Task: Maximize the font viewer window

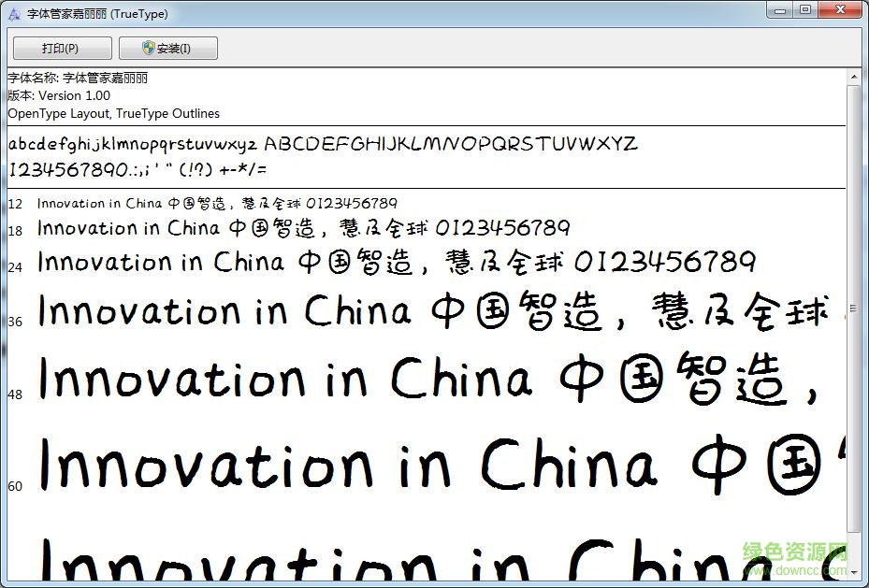Action: (x=805, y=10)
